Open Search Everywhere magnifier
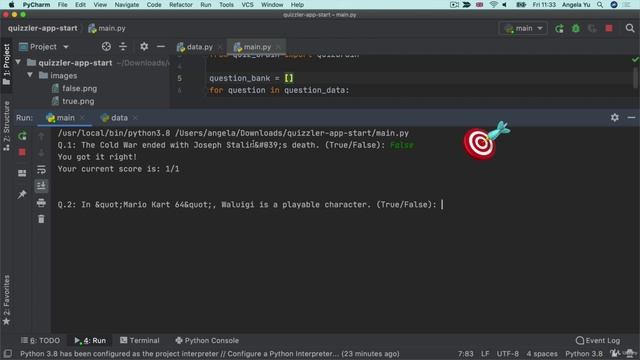Screen dimensions: 640x360 click(x=630, y=28)
